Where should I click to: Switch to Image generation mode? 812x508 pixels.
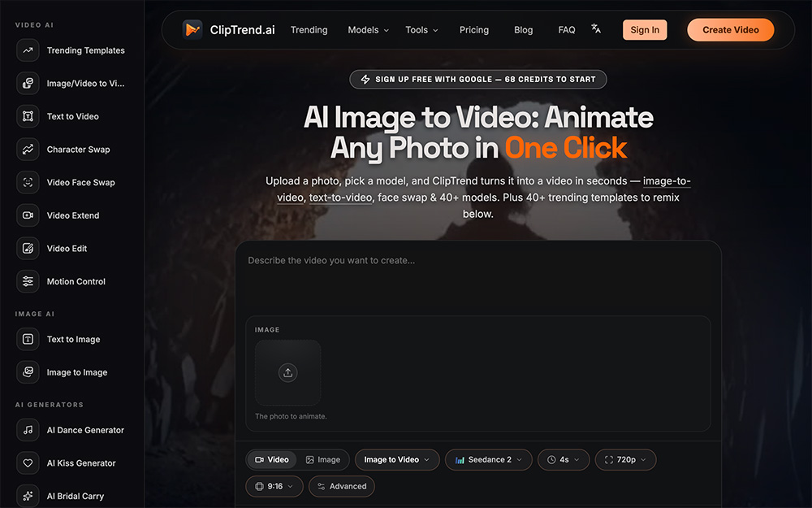click(x=323, y=460)
